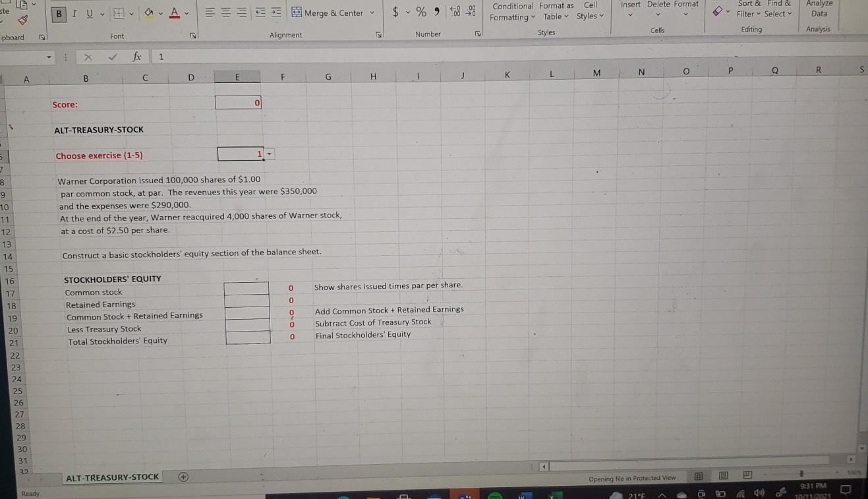868x499 pixels.
Task: Open Alignment dialog launcher
Action: (x=379, y=34)
